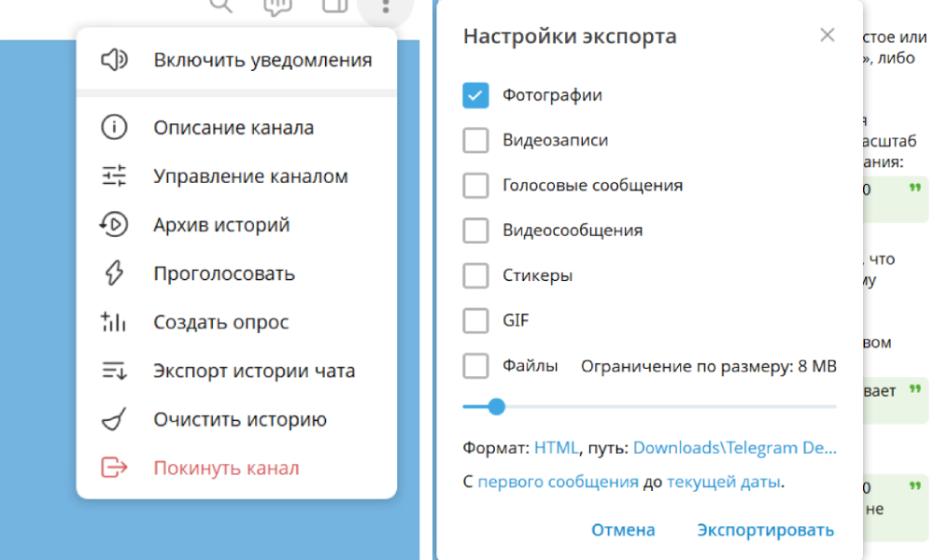934x560 pixels.
Task: Click the story archive icon beside Архив историй
Action: coord(114,225)
